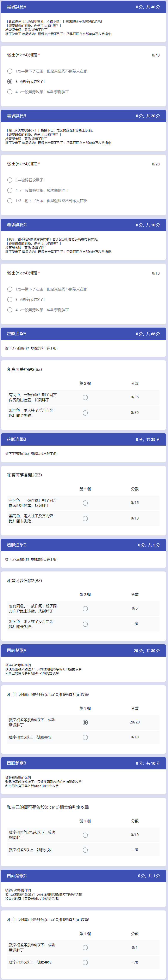This screenshot has width=168, height=980.
Task: Pick '4→一股氣勢攻擊' option in 最後試驗C
Action: click(x=10, y=310)
